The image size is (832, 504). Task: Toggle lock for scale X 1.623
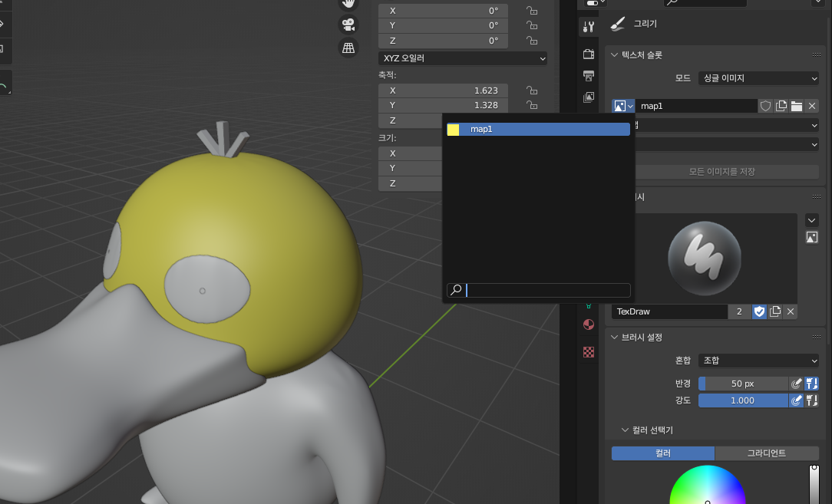532,91
